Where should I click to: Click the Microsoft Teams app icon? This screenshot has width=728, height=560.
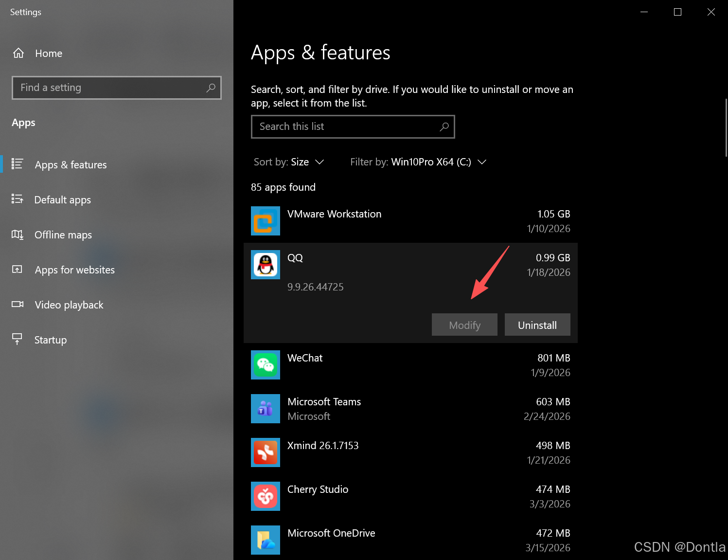(x=266, y=409)
